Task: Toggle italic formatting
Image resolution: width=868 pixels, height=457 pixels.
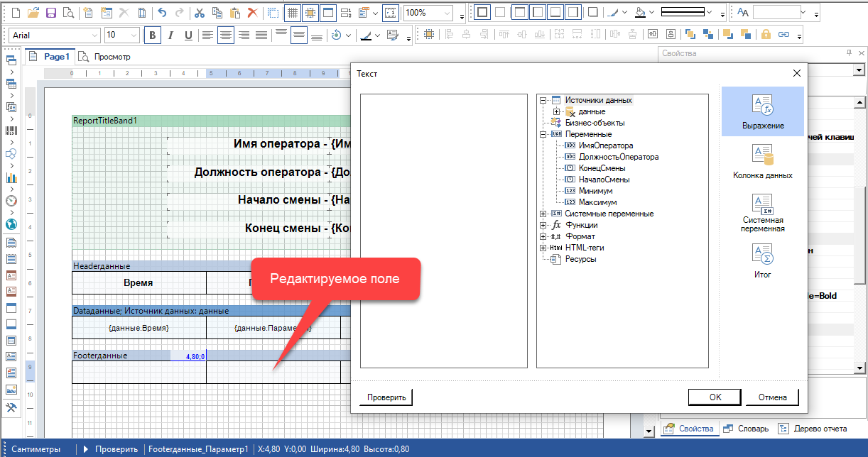Action: point(171,35)
